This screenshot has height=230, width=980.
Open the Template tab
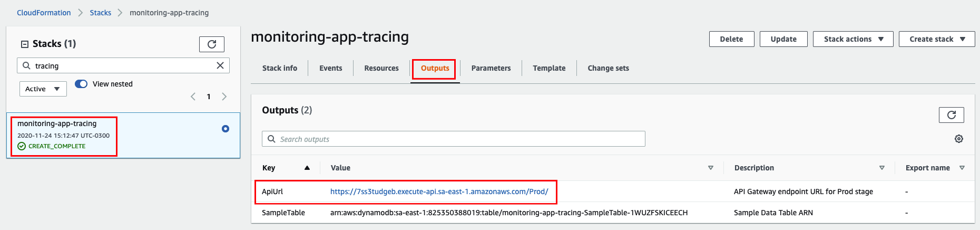tap(549, 68)
